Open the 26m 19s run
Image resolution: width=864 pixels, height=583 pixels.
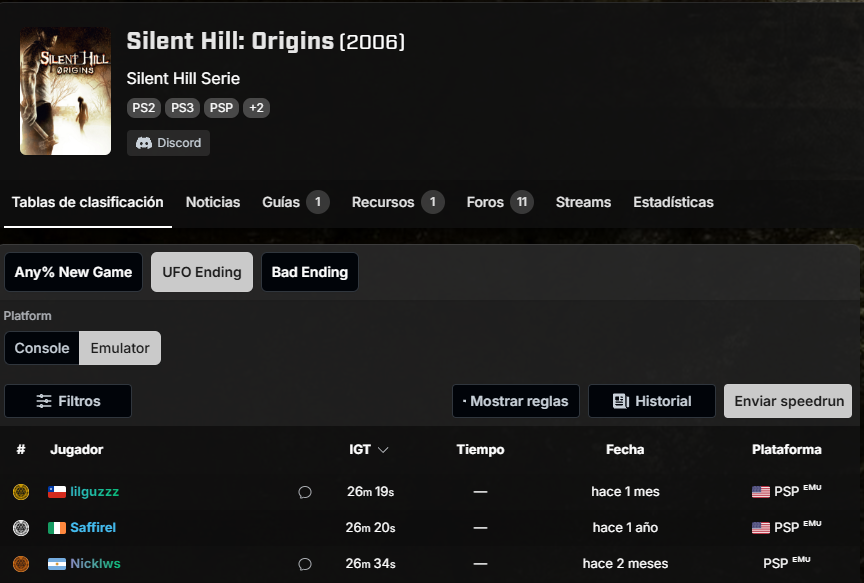(x=370, y=492)
